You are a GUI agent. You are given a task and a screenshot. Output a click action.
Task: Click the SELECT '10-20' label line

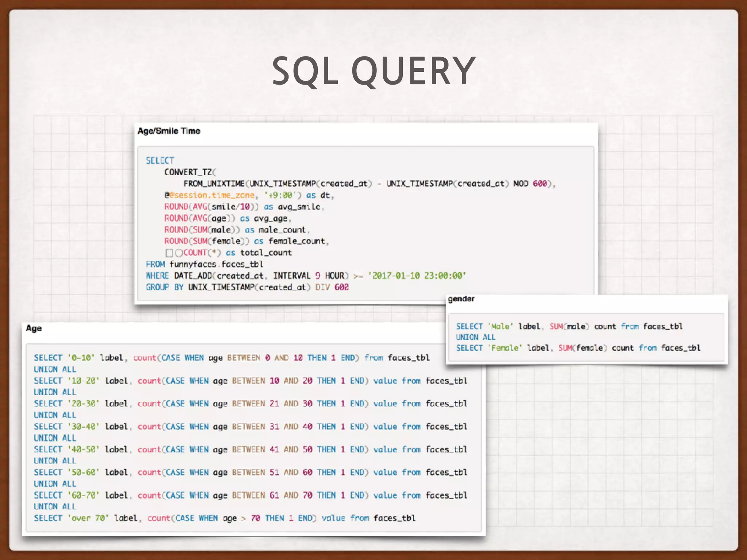click(x=250, y=381)
